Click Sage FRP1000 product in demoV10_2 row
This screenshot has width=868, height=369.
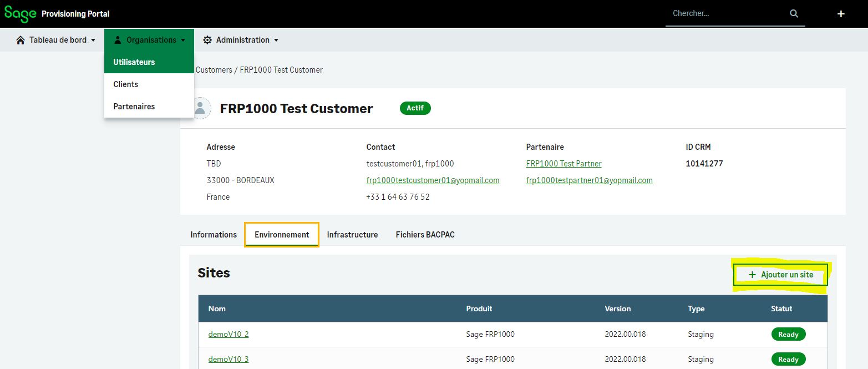click(x=490, y=334)
